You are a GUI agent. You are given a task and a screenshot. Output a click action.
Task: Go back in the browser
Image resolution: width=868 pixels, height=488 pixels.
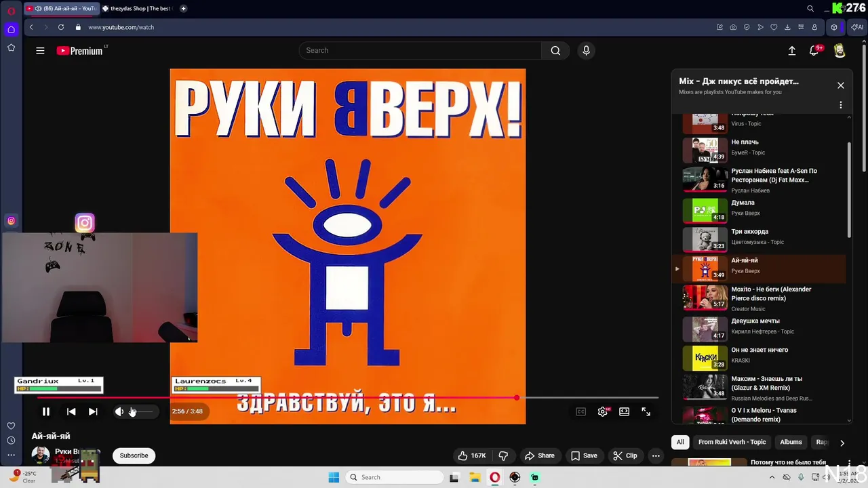(x=31, y=27)
